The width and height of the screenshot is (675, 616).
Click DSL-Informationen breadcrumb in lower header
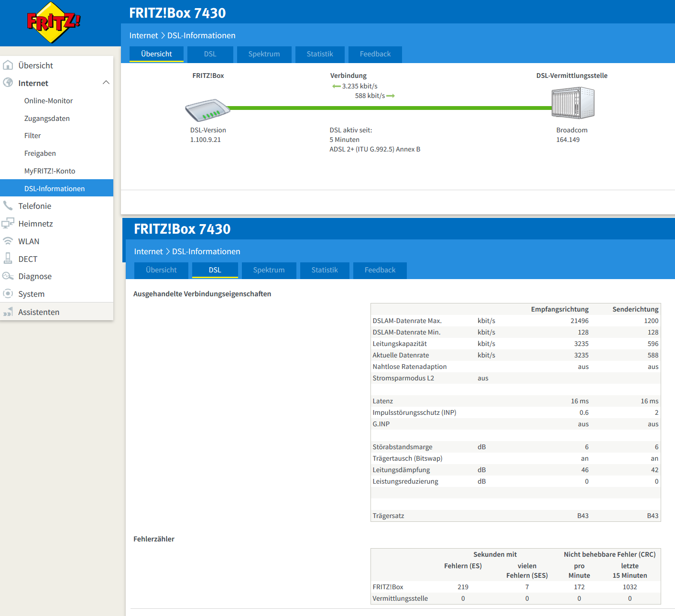(x=206, y=251)
